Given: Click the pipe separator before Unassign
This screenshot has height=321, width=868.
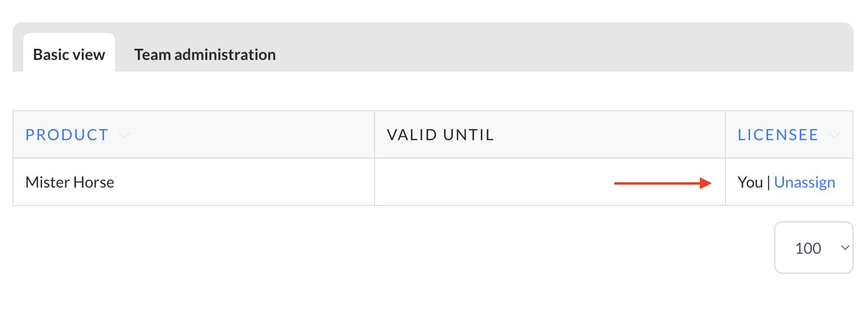Looking at the screenshot, I should click(x=768, y=183).
